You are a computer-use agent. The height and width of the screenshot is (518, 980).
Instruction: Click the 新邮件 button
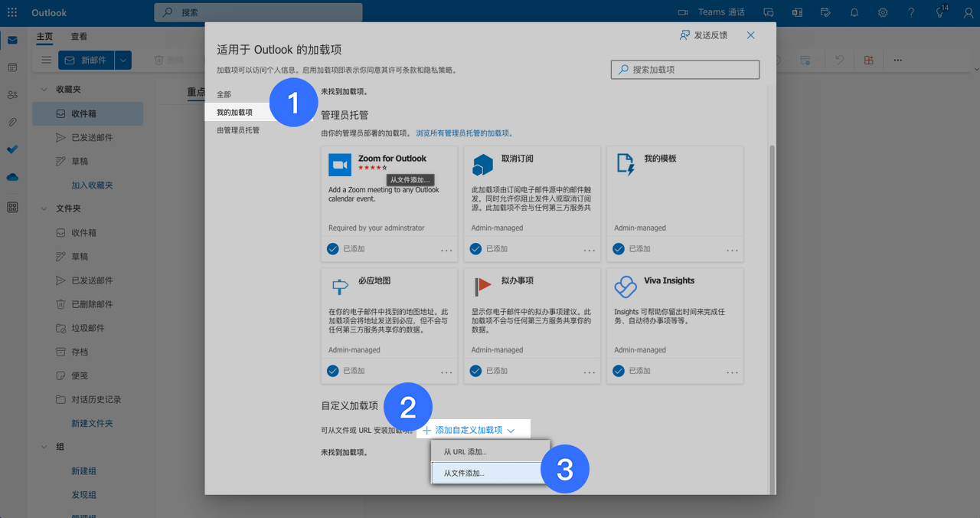[x=87, y=60]
